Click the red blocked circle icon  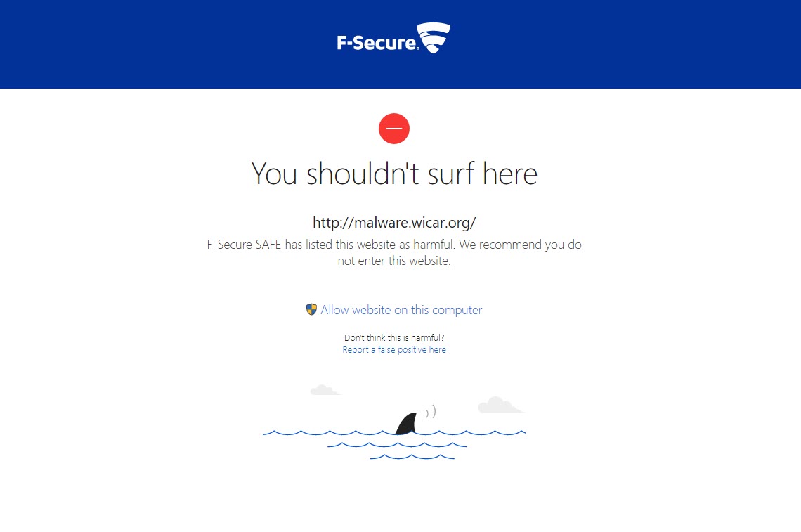tap(394, 129)
